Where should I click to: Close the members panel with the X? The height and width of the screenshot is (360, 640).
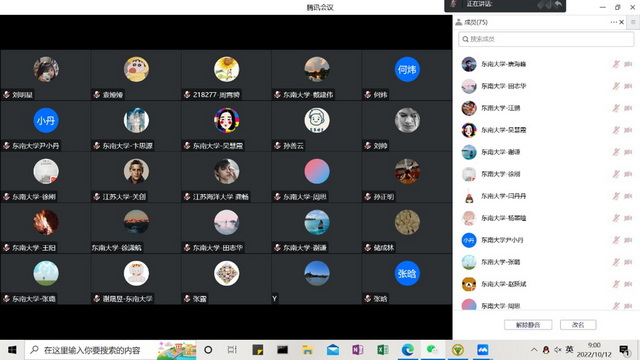(x=622, y=22)
